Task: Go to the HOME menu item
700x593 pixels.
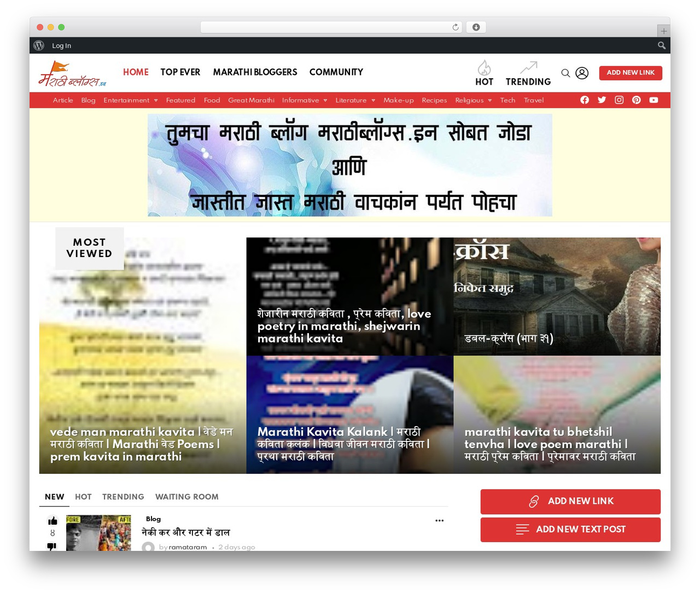Action: point(136,72)
